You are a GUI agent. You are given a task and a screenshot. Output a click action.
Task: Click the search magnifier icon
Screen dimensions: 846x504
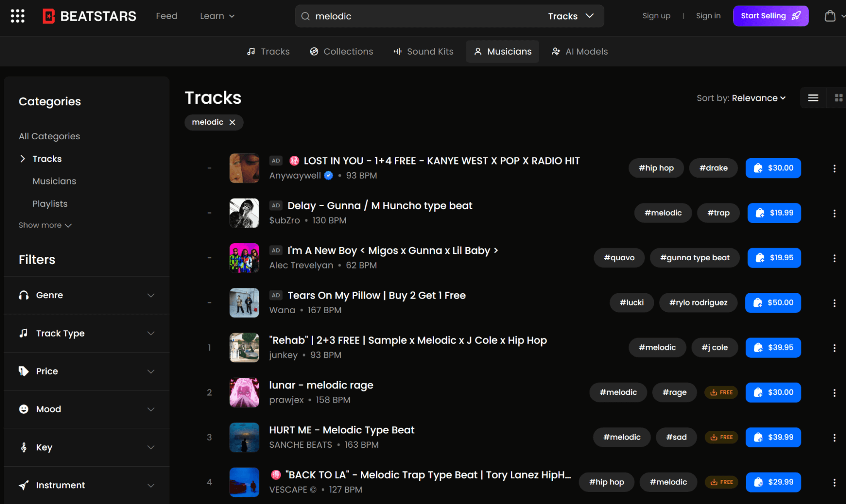[305, 16]
